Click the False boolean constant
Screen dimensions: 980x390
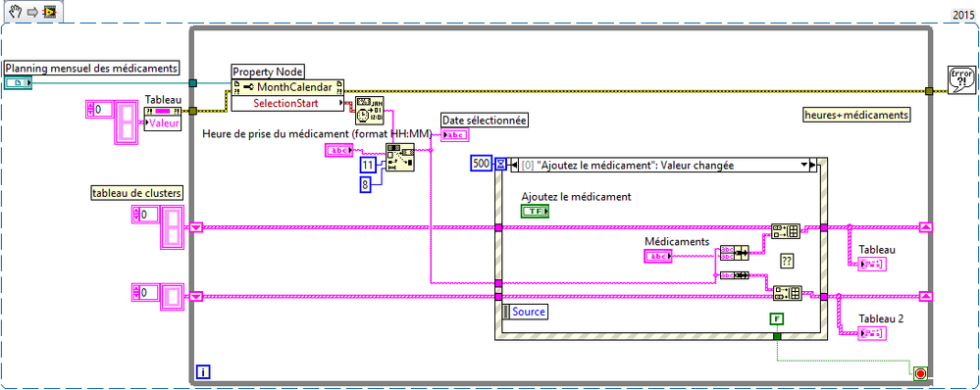(777, 318)
